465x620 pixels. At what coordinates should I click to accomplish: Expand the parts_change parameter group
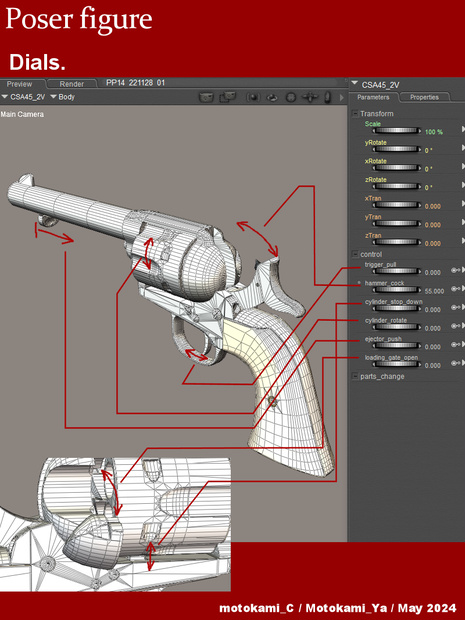click(x=355, y=376)
